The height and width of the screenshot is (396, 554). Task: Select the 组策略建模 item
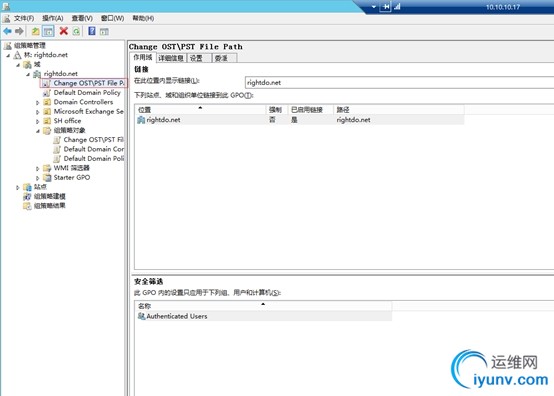[x=49, y=196]
